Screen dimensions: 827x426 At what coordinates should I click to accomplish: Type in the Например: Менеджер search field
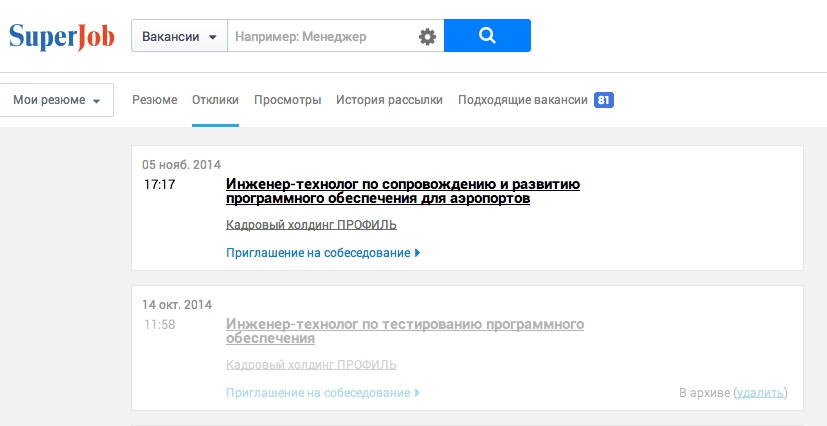tap(320, 37)
